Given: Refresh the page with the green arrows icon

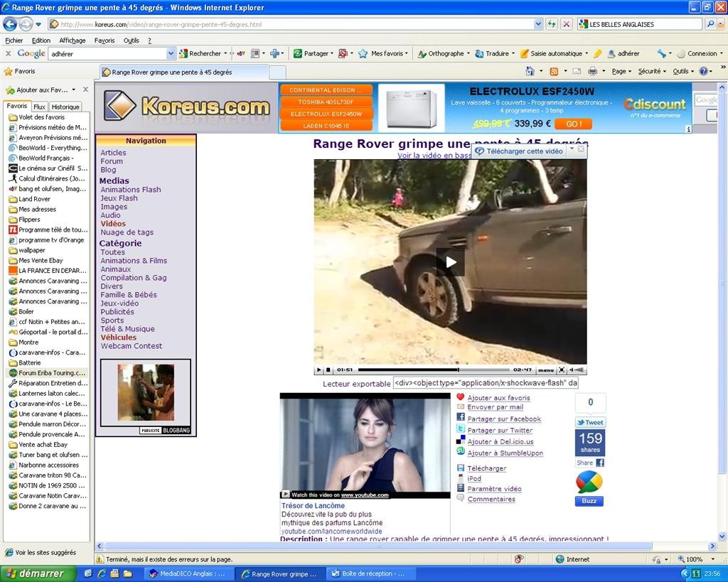Looking at the screenshot, I should click(551, 24).
